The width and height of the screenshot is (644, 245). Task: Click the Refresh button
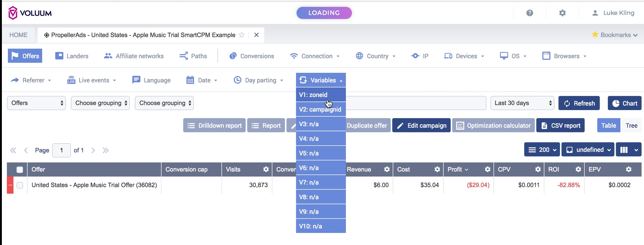pyautogui.click(x=579, y=103)
